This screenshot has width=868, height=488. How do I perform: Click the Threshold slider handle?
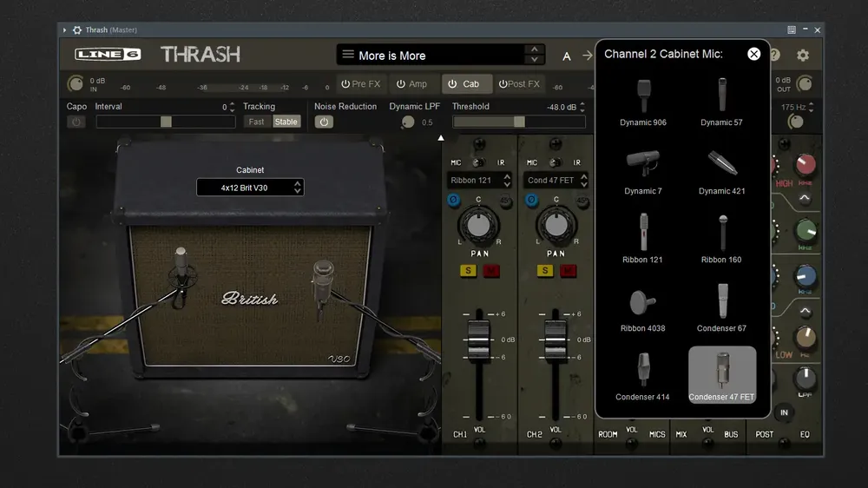[519, 122]
